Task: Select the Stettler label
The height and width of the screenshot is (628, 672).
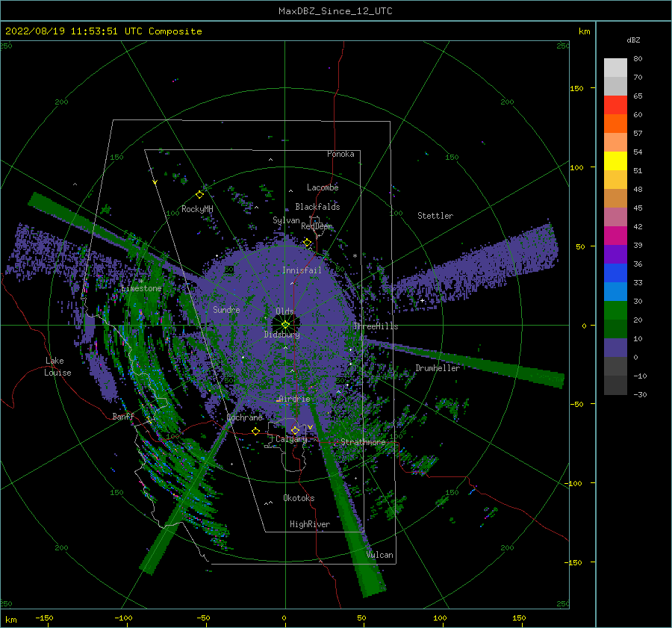Action: (435, 216)
